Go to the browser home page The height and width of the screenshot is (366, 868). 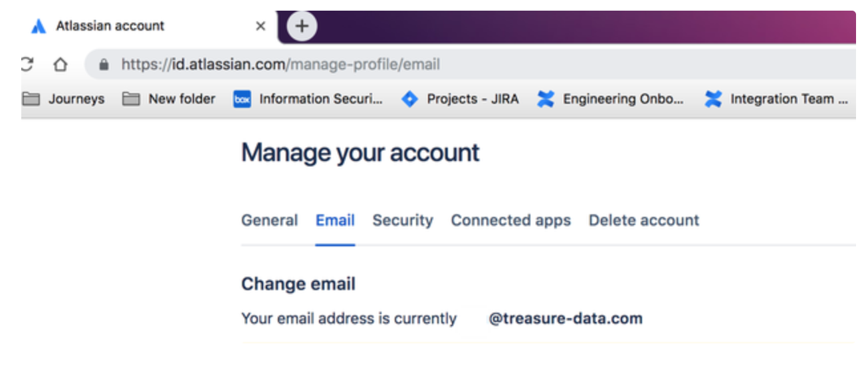(60, 65)
